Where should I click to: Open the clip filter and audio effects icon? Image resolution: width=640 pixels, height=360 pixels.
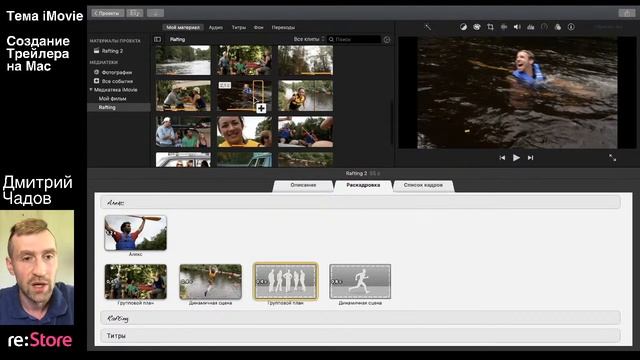click(558, 27)
